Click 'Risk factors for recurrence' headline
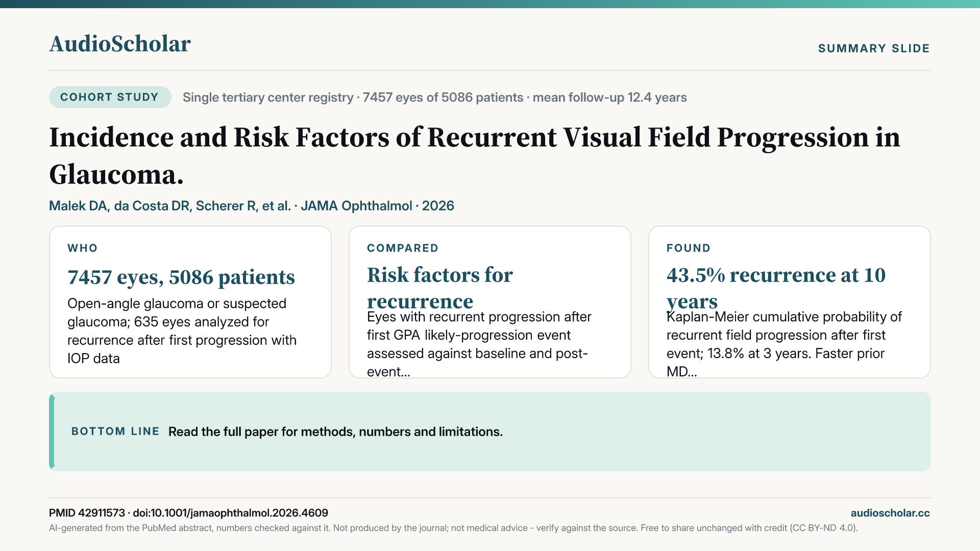 (x=440, y=288)
